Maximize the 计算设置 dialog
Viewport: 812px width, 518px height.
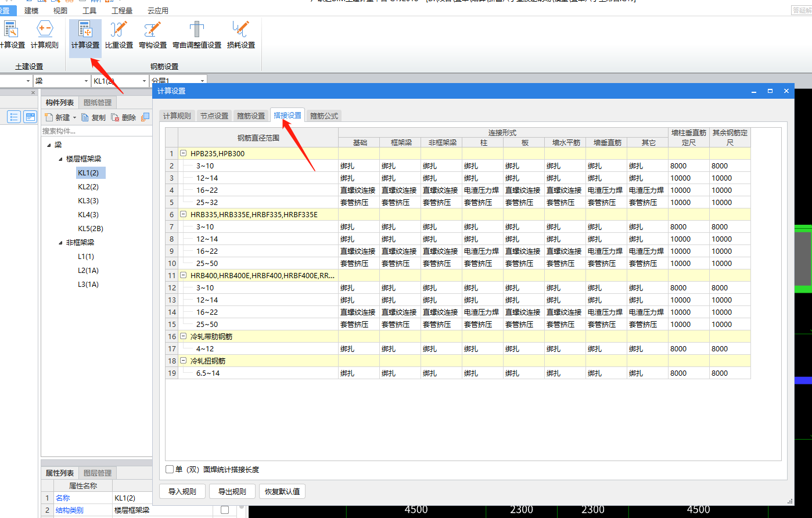pyautogui.click(x=770, y=91)
